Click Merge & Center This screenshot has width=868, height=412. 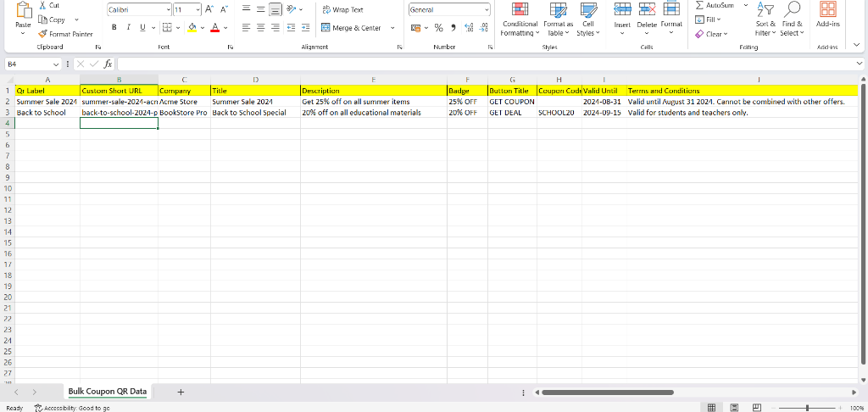point(352,28)
